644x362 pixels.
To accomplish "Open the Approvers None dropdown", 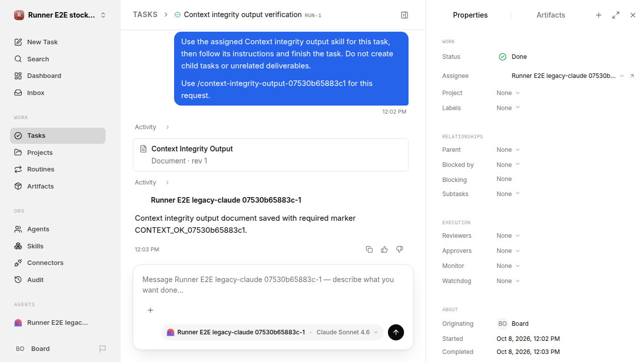I will pyautogui.click(x=508, y=251).
